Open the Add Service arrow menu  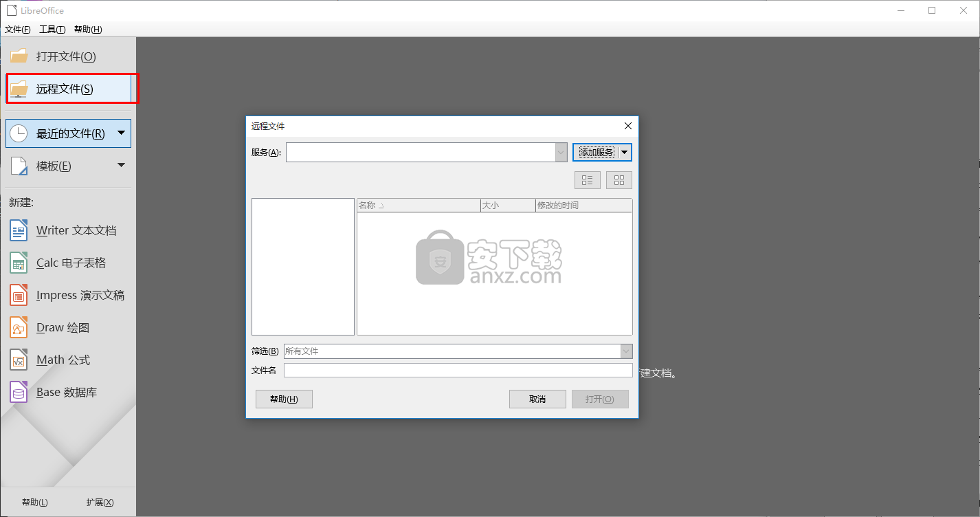(x=625, y=153)
